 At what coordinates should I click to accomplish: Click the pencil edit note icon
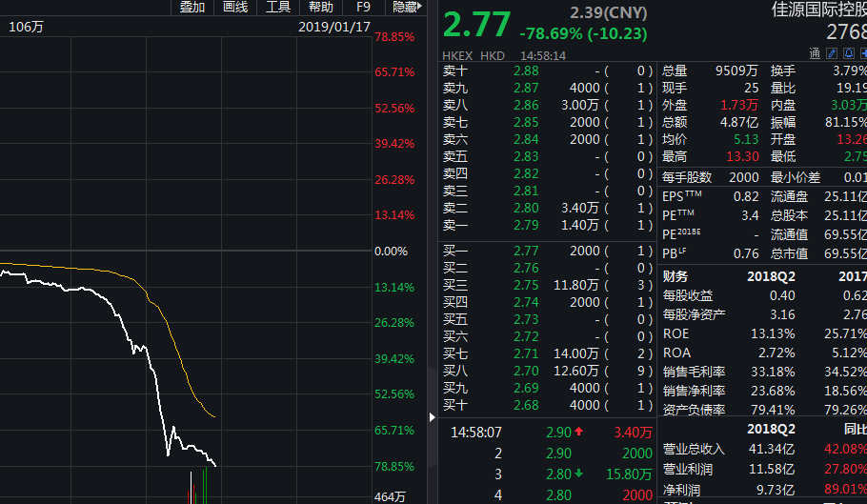[830, 54]
